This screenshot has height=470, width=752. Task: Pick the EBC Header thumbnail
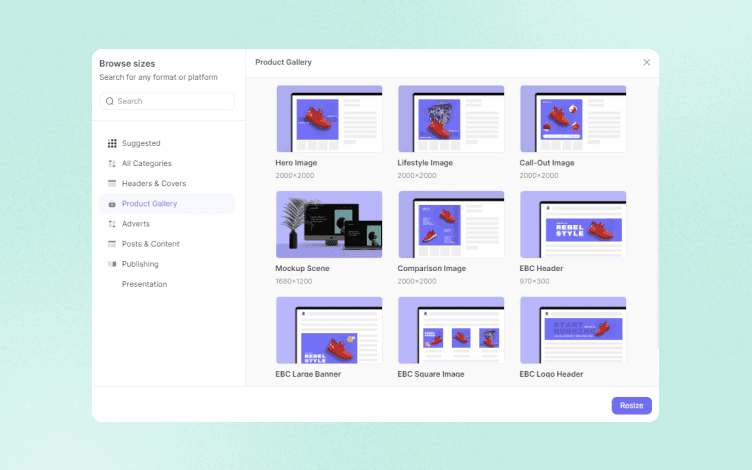coord(573,224)
